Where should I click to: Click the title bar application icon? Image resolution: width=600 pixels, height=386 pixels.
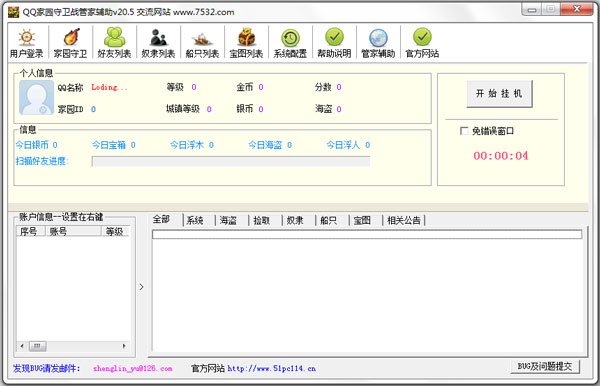tap(13, 12)
